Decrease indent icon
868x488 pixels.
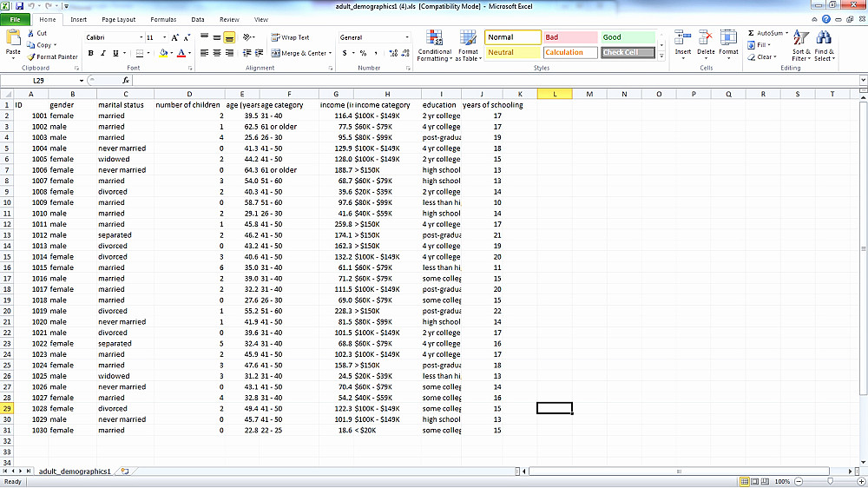(247, 53)
